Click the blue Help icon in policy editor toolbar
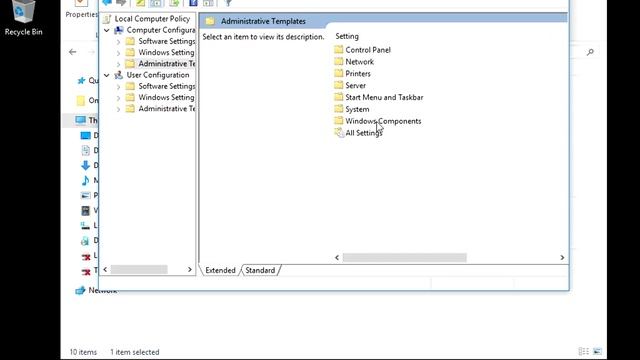 (193, 3)
